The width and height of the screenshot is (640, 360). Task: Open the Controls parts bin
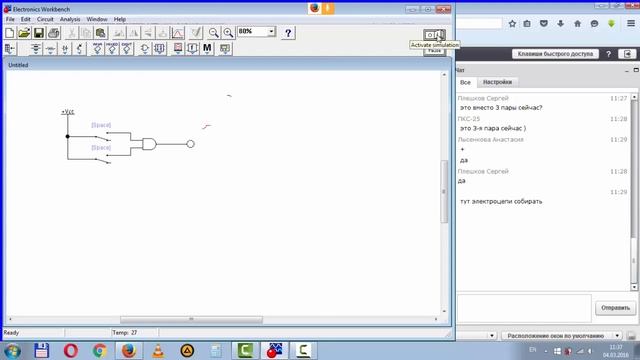coord(192,49)
